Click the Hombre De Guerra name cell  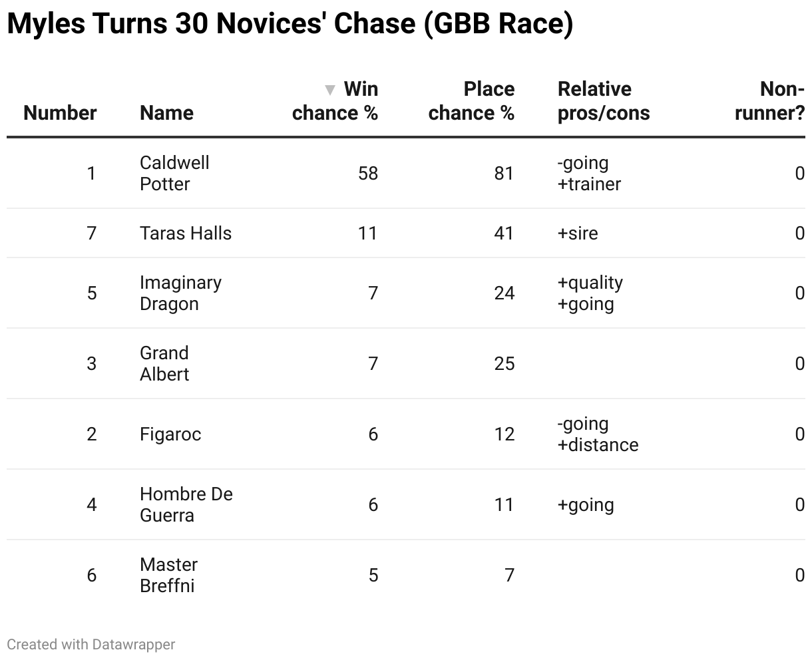[186, 504]
